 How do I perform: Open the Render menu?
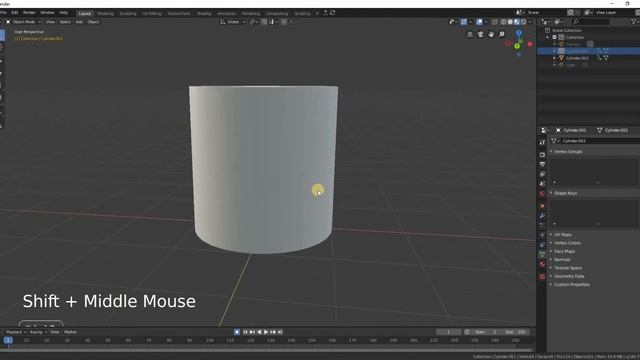[29, 13]
